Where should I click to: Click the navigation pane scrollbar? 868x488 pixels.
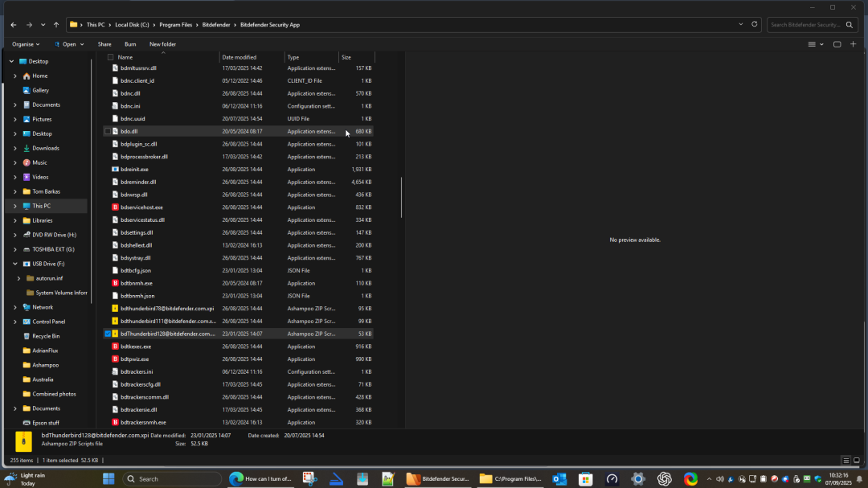(91, 182)
